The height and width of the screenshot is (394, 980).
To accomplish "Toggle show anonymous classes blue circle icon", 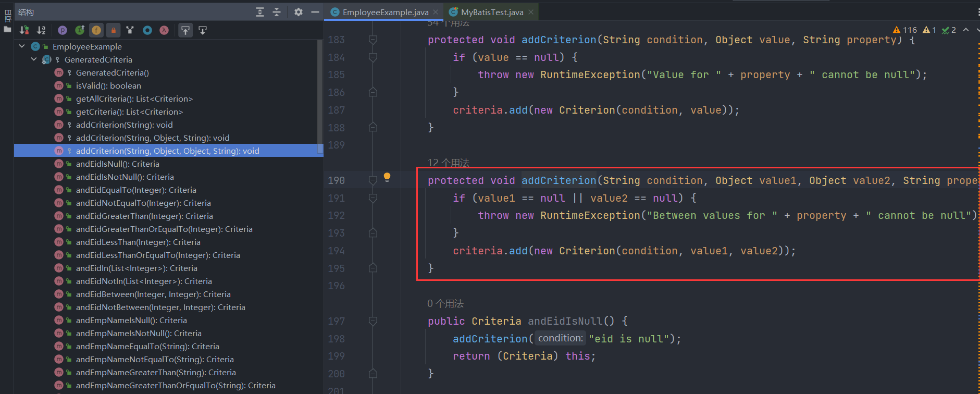I will 147,30.
